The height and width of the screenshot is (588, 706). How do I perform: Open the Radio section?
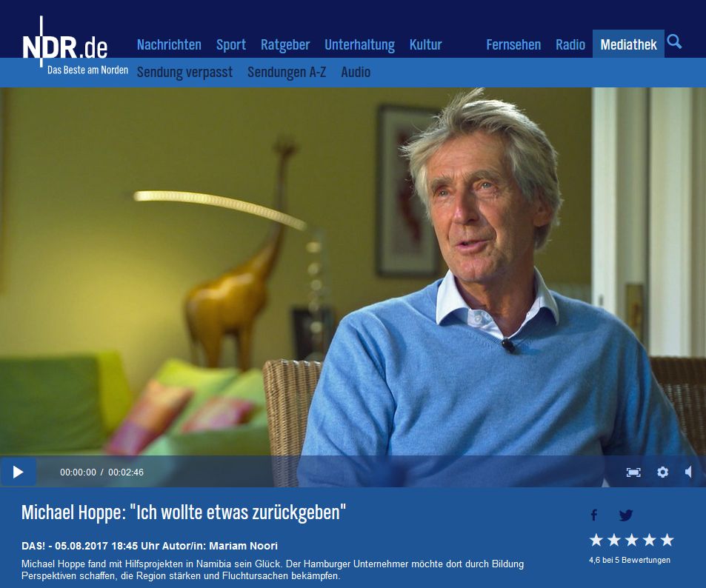(570, 44)
